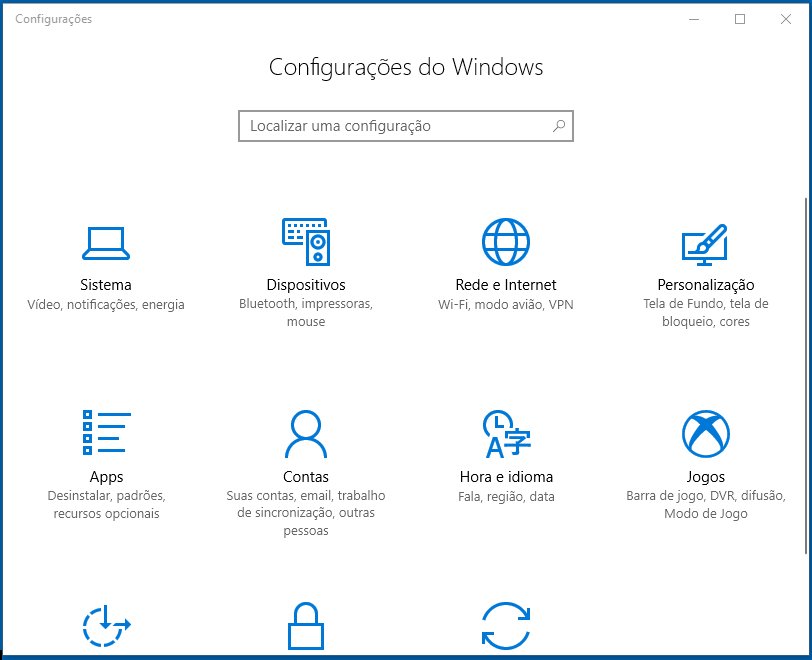Open the Personalização paintbrush monitor icon

pos(705,245)
